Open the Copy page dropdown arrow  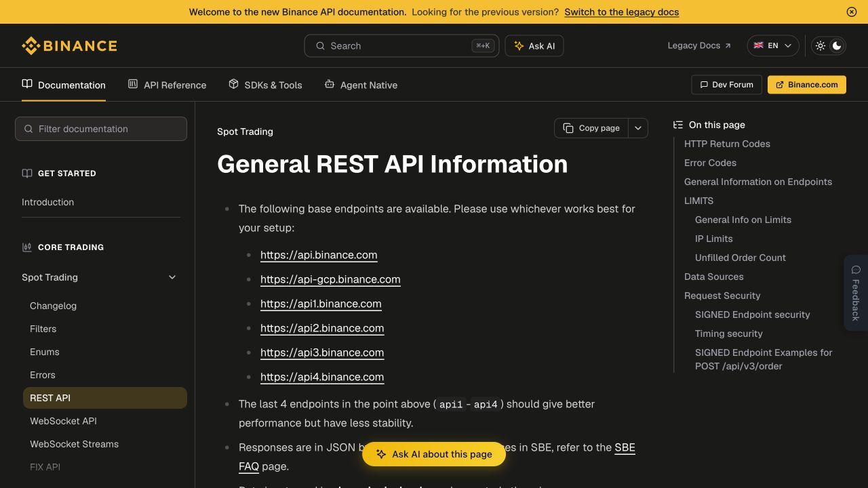pyautogui.click(x=638, y=128)
